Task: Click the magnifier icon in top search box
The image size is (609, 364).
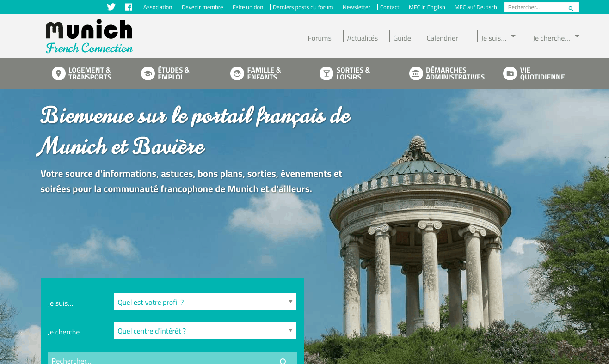Action: click(571, 8)
